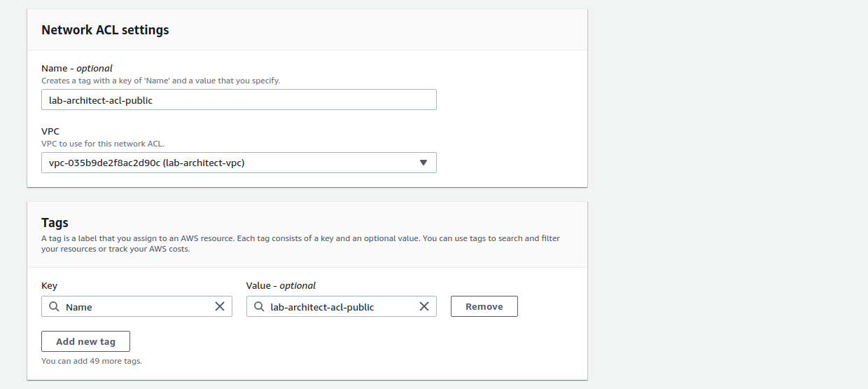Click the tag description paragraph under Tags

coord(300,243)
